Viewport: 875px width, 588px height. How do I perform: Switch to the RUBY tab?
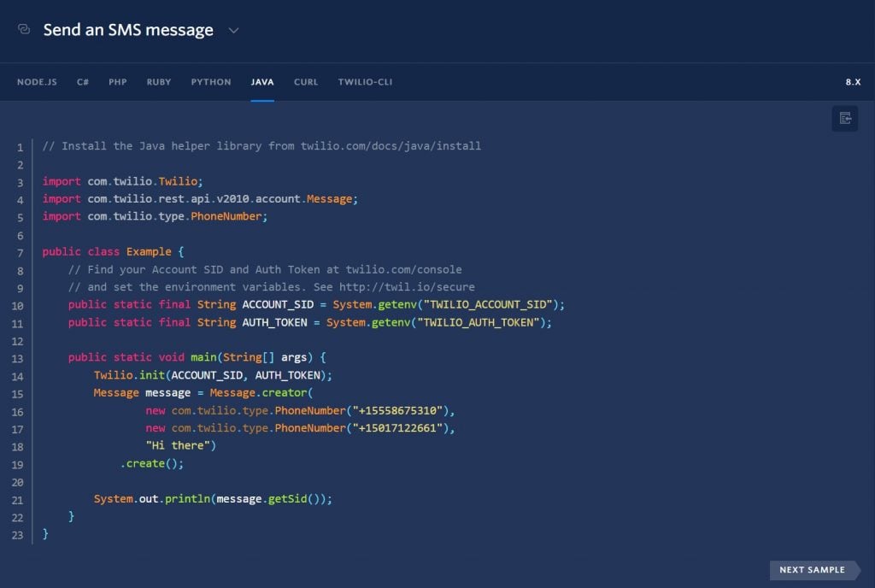tap(158, 82)
